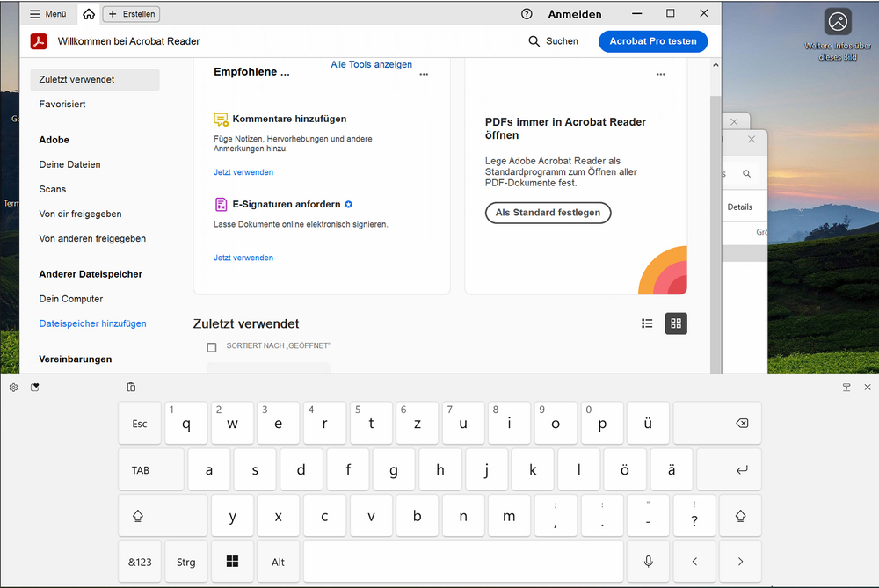Toggle the &123 symbols key

tap(140, 562)
